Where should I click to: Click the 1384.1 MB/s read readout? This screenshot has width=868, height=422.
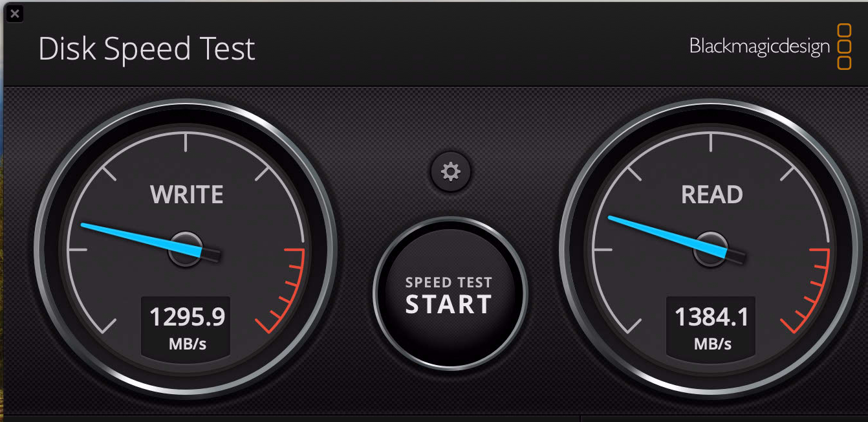(712, 327)
